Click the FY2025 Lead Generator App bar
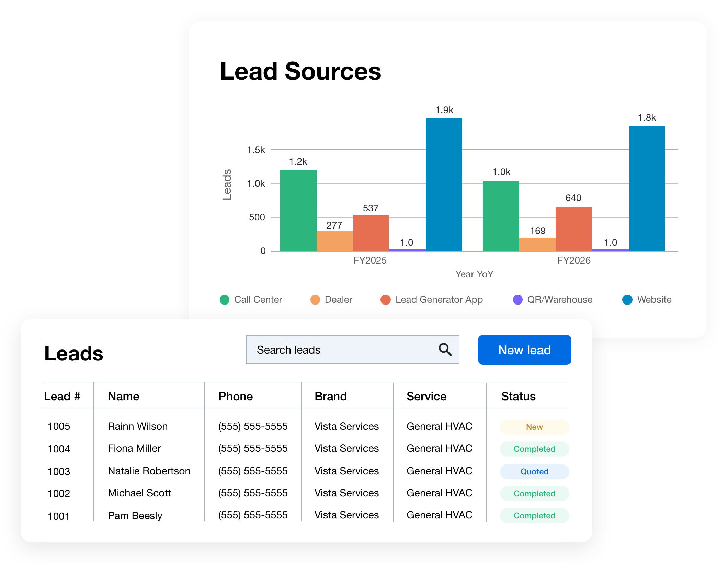The height and width of the screenshot is (563, 728). pyautogui.click(x=371, y=233)
